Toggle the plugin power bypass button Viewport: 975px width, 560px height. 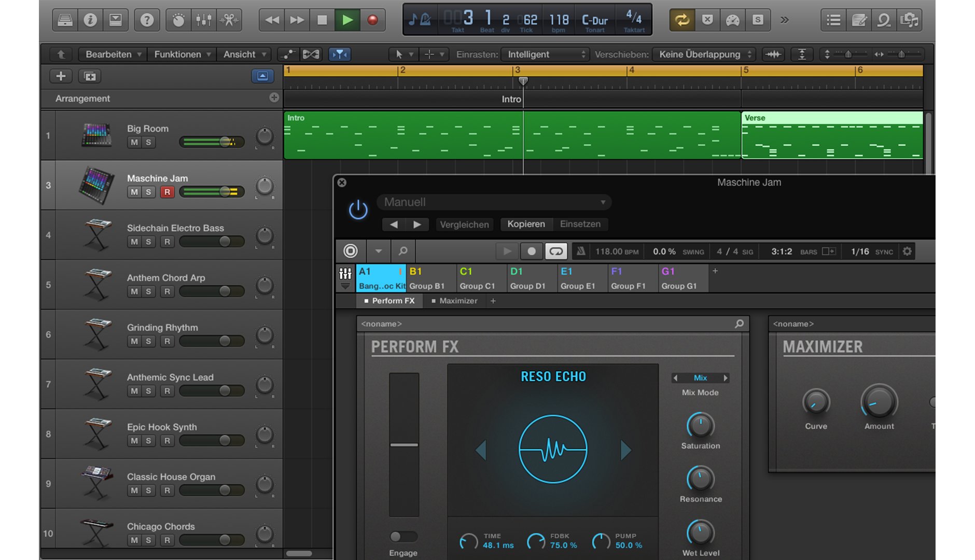coord(358,210)
